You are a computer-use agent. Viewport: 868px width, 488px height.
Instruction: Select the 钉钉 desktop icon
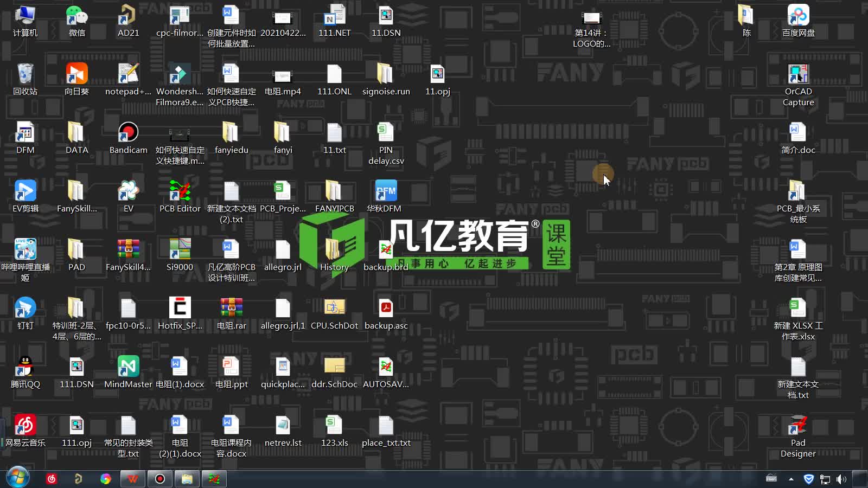tap(25, 314)
